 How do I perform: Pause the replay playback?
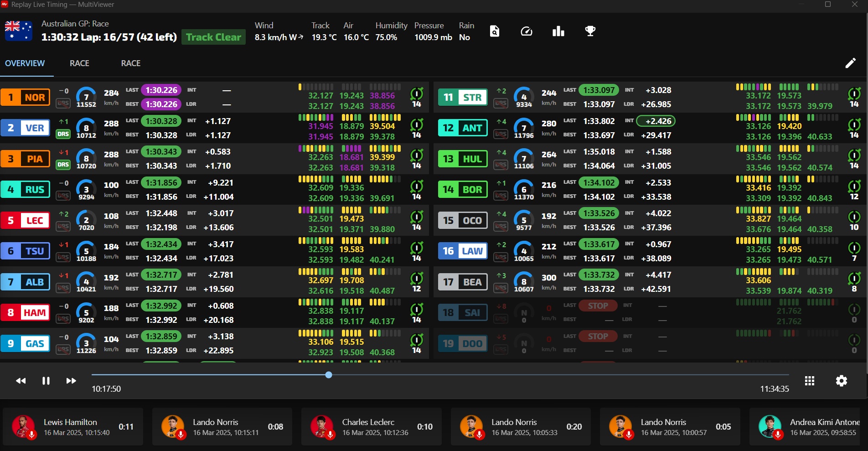(x=46, y=381)
